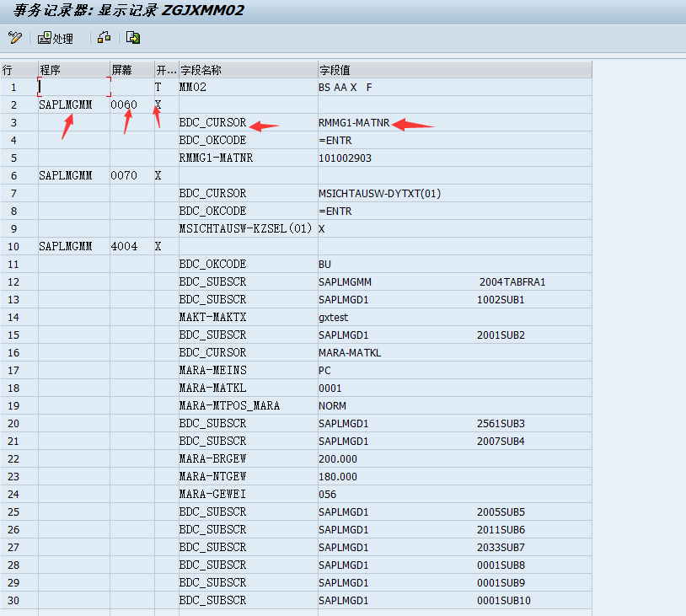This screenshot has height=616, width=686.
Task: Click SAPLMGMM in row 2
Action: point(66,105)
